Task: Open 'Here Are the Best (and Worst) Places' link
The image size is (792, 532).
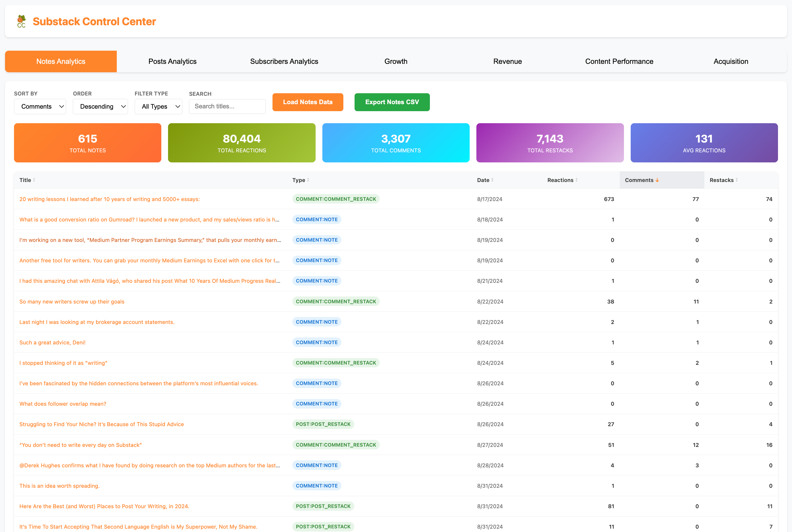Action: point(104,506)
